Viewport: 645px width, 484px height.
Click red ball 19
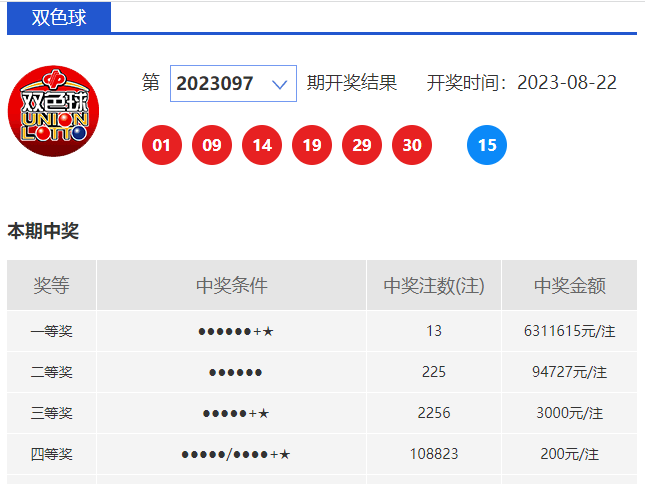tap(312, 145)
